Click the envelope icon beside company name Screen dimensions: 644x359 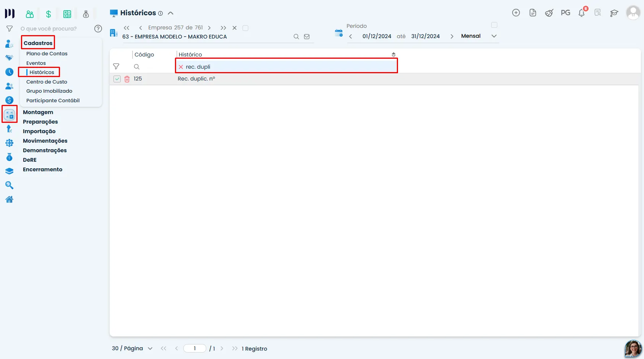coord(307,37)
